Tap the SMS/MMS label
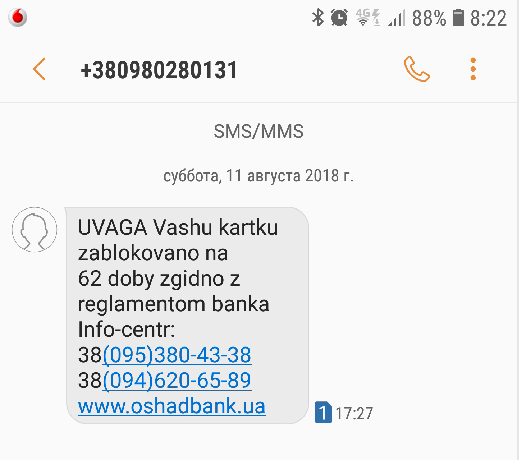Viewport: 519px width, 460px height. pos(258,131)
